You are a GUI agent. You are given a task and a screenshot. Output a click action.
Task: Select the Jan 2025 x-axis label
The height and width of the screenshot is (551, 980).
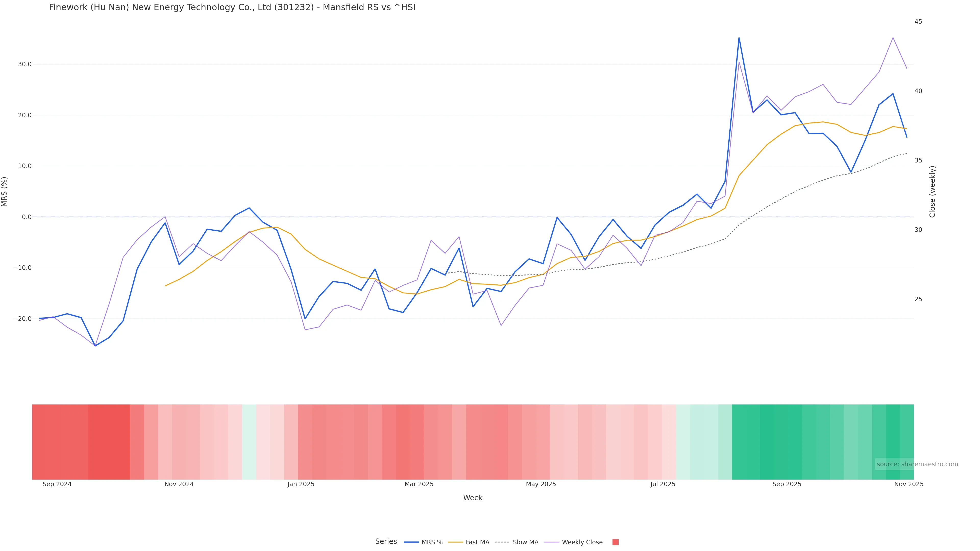pos(301,484)
